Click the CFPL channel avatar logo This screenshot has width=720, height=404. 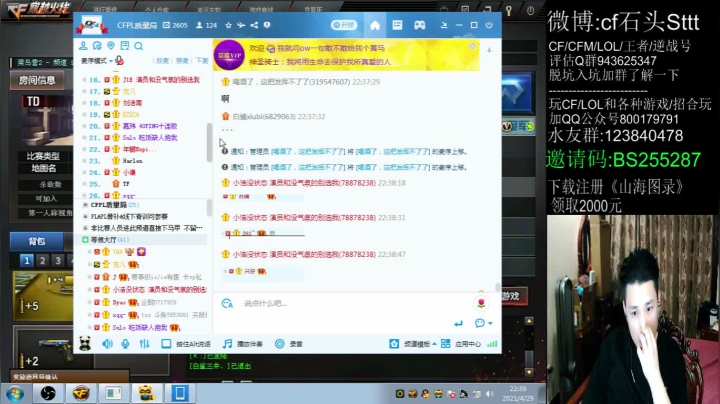(x=92, y=25)
